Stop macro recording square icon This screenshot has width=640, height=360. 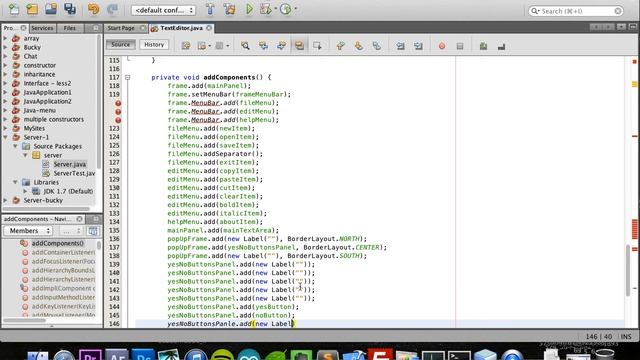(460, 46)
